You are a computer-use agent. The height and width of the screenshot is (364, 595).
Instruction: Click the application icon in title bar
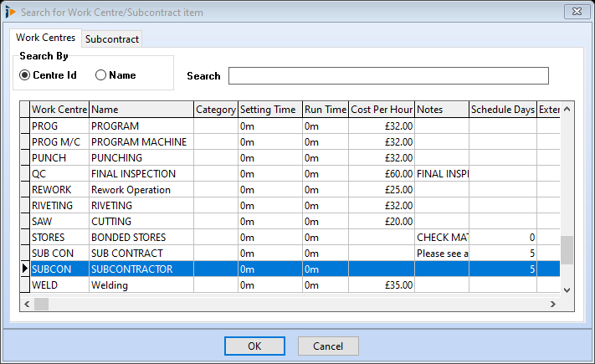pos(10,12)
